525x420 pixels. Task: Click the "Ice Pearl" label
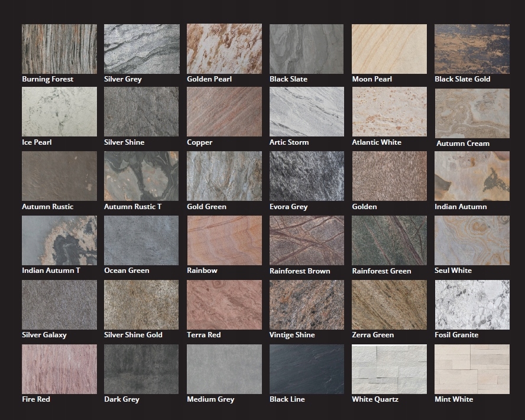point(37,142)
